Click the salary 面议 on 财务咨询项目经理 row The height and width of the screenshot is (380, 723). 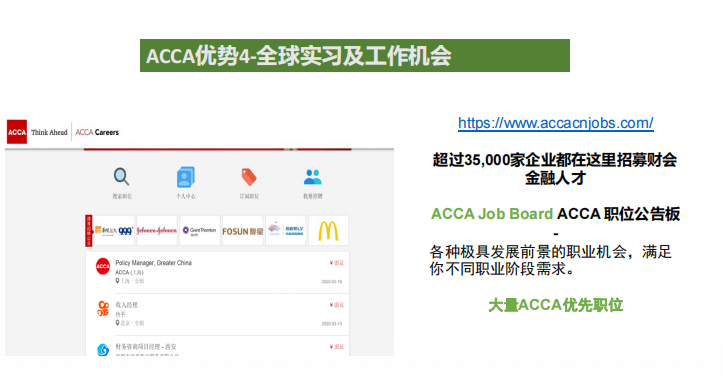(x=337, y=347)
